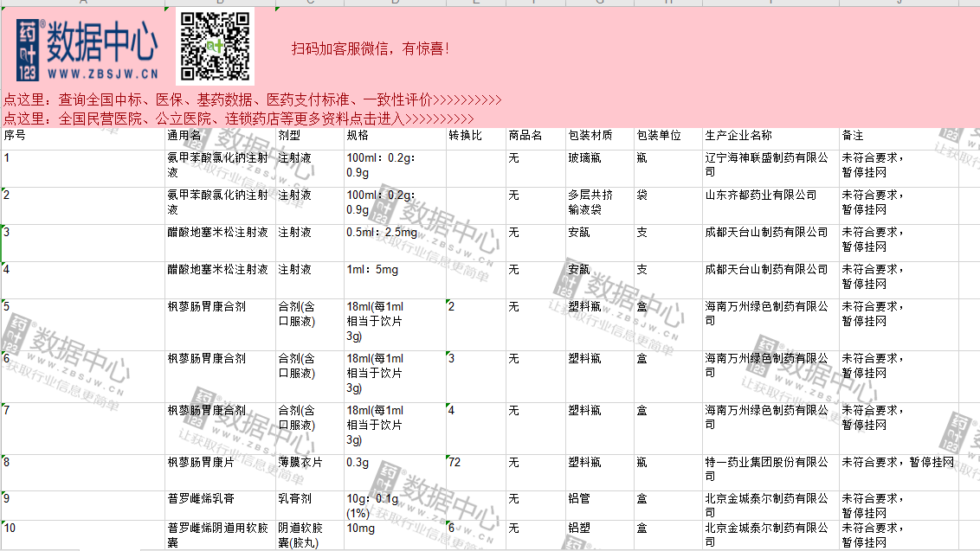Select 支 packaging unit in row 4

tap(668, 280)
